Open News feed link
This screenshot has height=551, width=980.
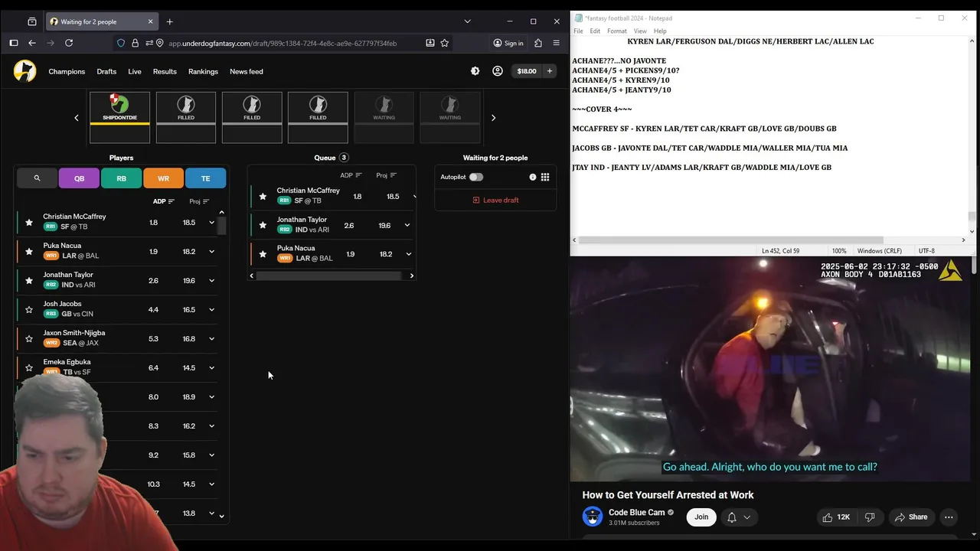[x=247, y=71]
